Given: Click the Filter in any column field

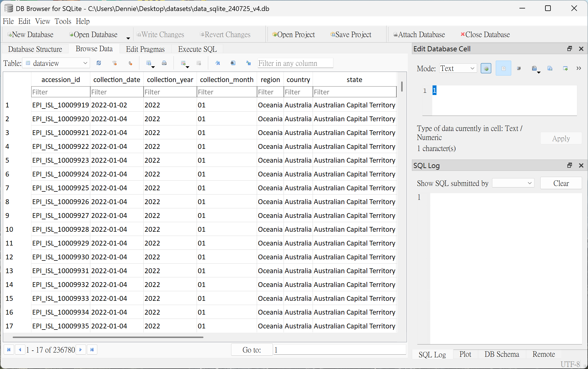Looking at the screenshot, I should click(295, 63).
